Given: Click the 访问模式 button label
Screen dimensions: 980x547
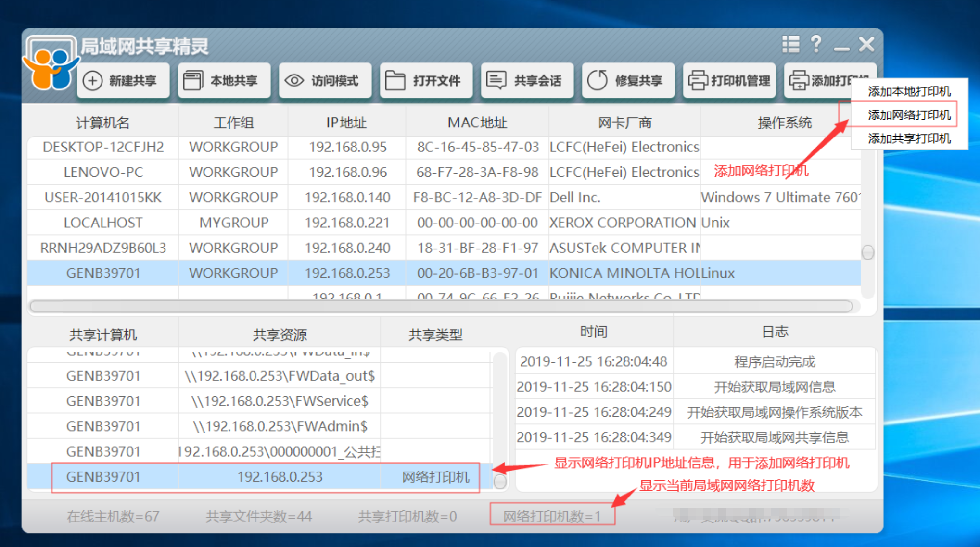Looking at the screenshot, I should [x=335, y=81].
